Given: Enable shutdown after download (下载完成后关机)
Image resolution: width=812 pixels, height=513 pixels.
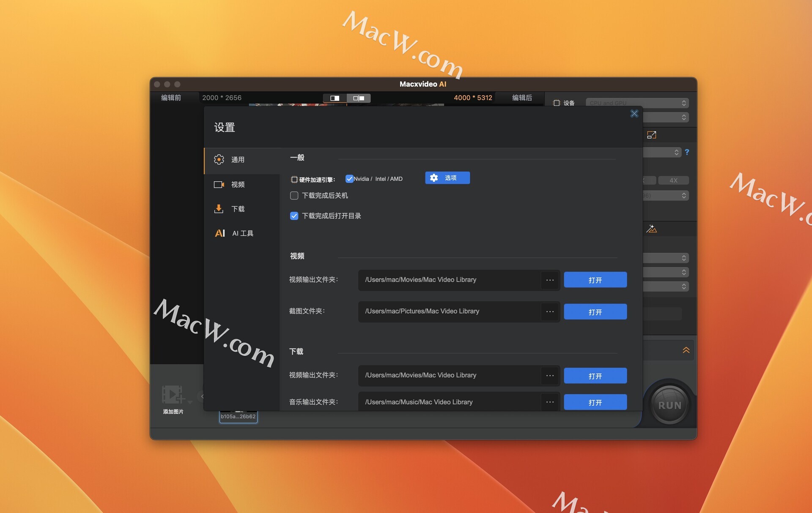Looking at the screenshot, I should 294,196.
